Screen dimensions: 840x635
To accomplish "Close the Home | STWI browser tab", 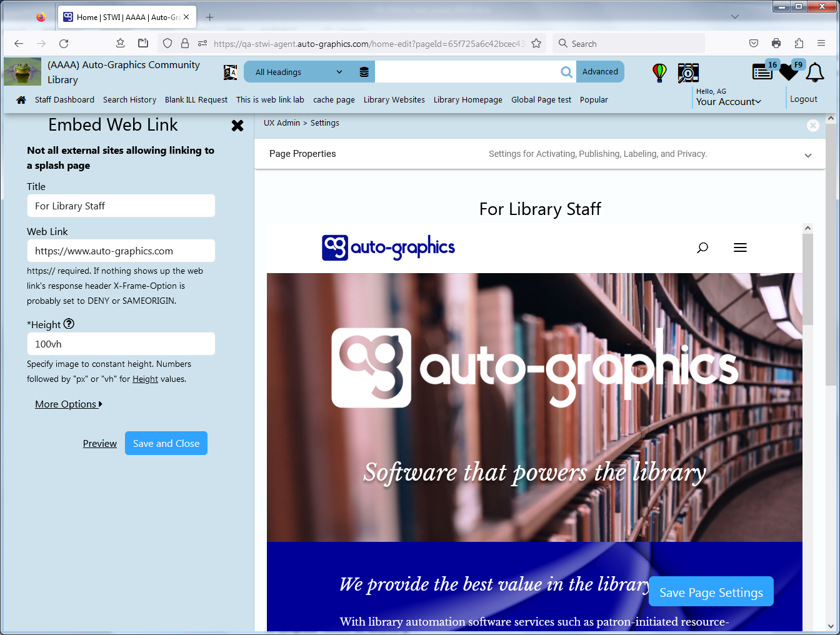I will click(186, 17).
